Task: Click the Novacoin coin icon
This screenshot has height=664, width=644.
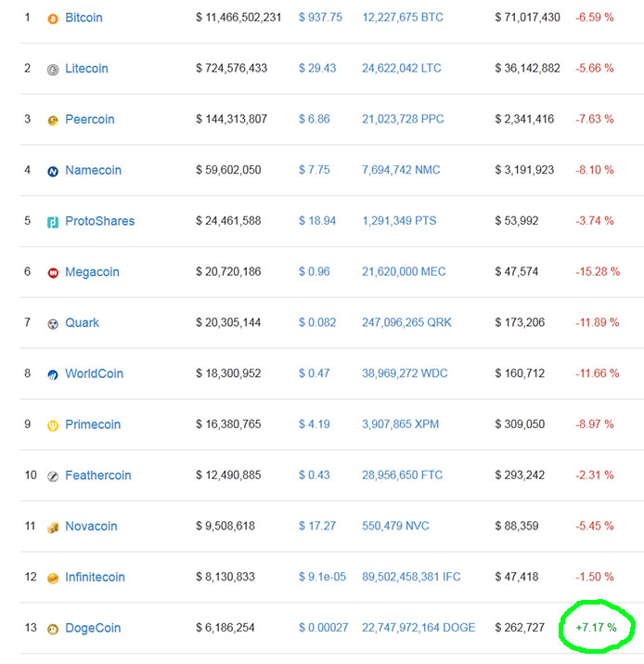Action: pyautogui.click(x=53, y=527)
